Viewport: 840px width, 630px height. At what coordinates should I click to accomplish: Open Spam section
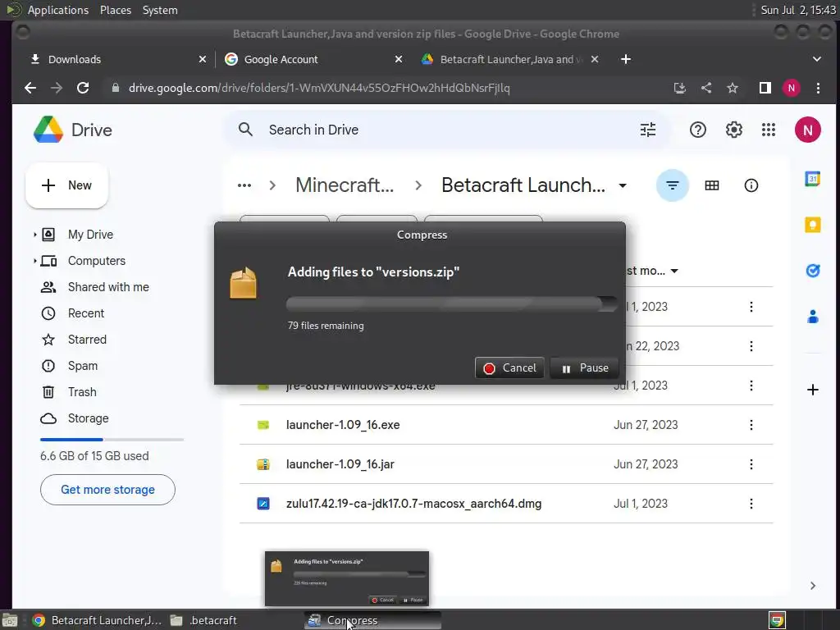pos(83,366)
